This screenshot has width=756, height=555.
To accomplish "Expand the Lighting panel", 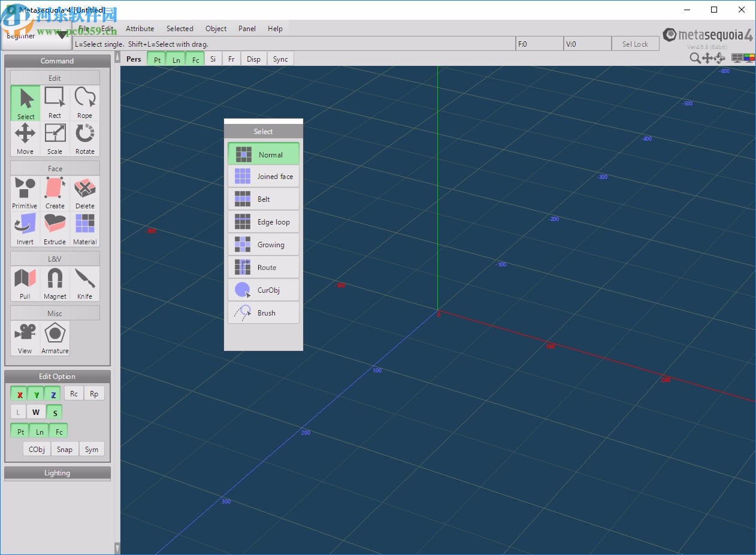I will click(58, 473).
